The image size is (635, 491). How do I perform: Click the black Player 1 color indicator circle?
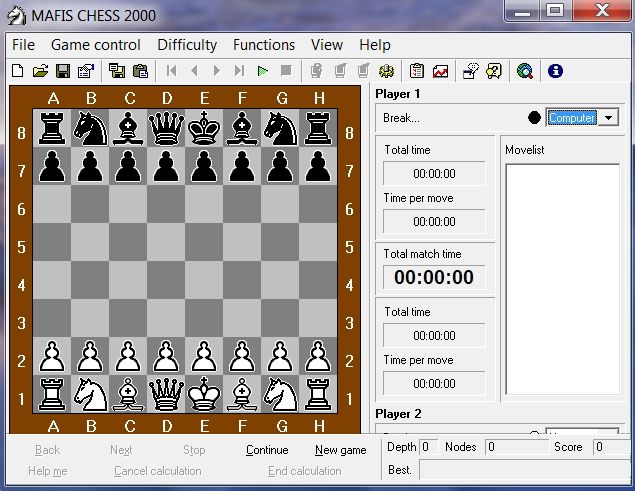[534, 118]
